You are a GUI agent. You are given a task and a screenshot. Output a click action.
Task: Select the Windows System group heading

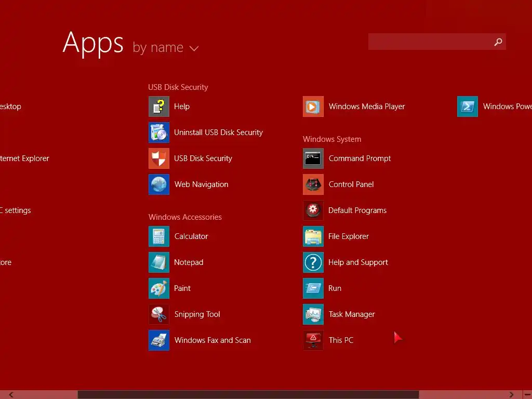[x=332, y=139]
